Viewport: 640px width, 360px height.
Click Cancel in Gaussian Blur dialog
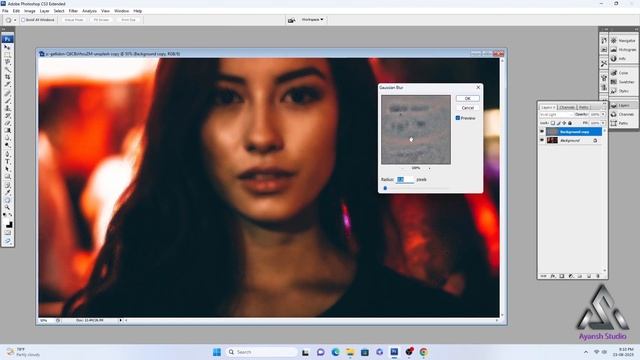click(468, 108)
